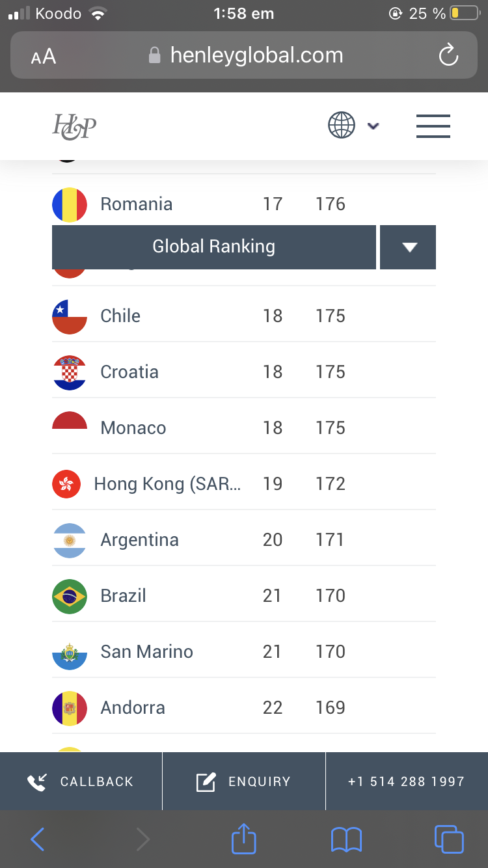Viewport: 488px width, 868px height.
Task: Open the hamburger navigation menu
Action: (x=433, y=126)
